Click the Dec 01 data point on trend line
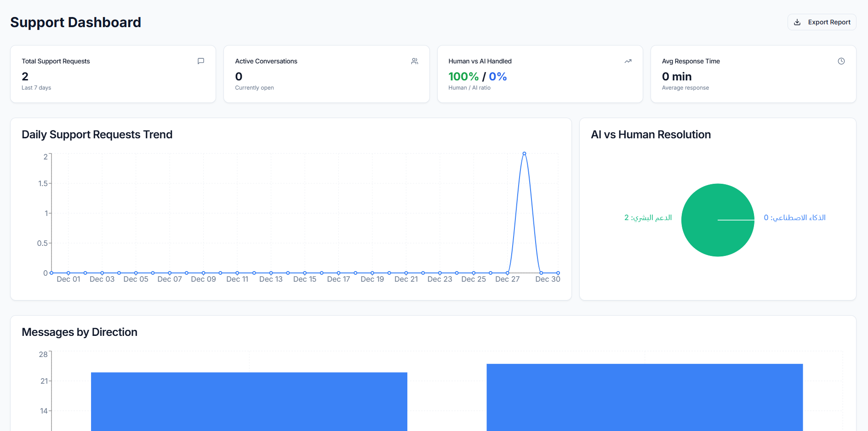The width and height of the screenshot is (868, 431). point(69,273)
